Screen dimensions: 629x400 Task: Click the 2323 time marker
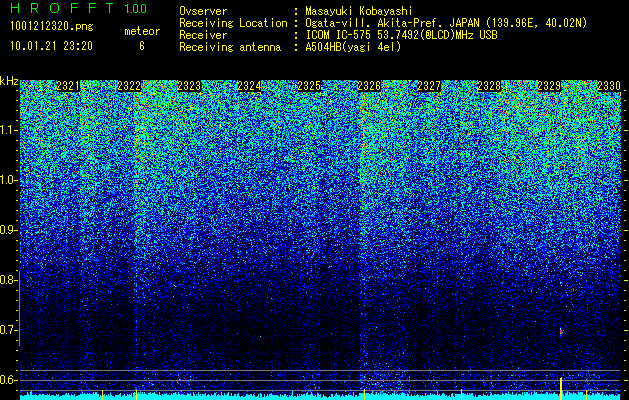pos(189,86)
